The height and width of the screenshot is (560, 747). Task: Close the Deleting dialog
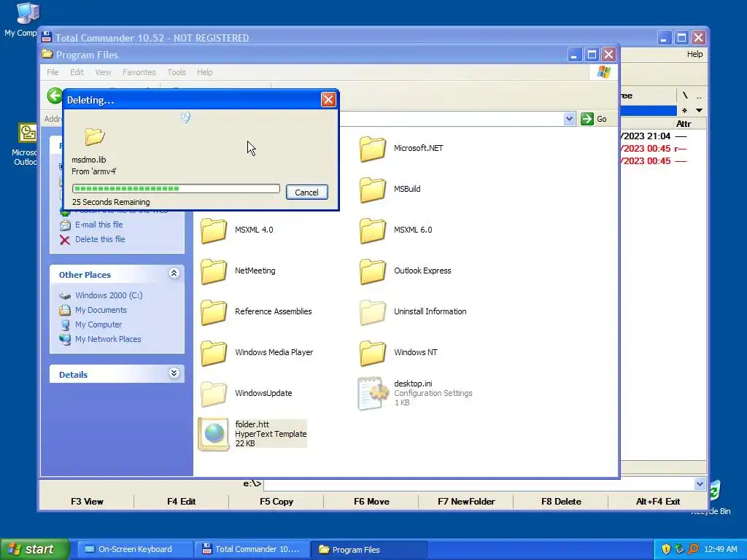(x=328, y=99)
